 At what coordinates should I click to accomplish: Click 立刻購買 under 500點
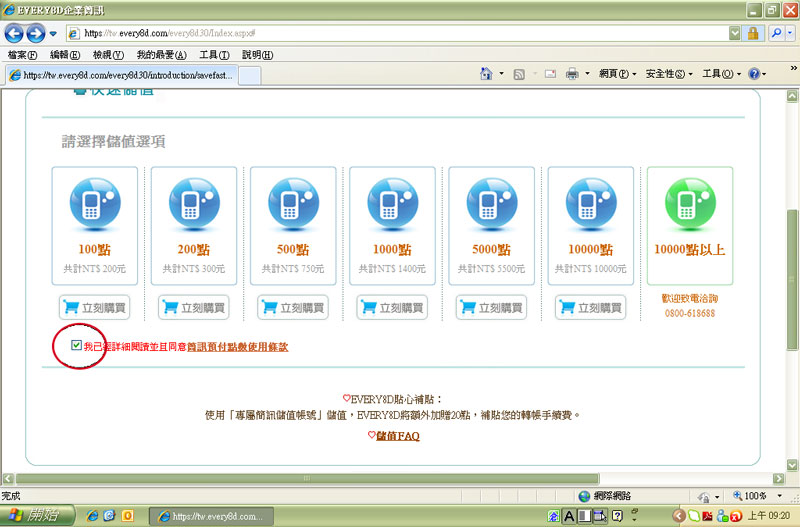point(293,308)
